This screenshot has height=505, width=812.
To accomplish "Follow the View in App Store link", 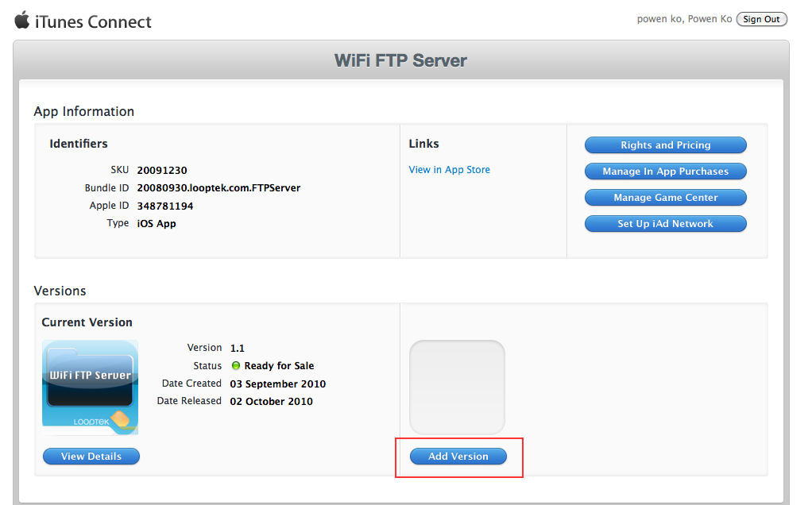I will tap(449, 170).
